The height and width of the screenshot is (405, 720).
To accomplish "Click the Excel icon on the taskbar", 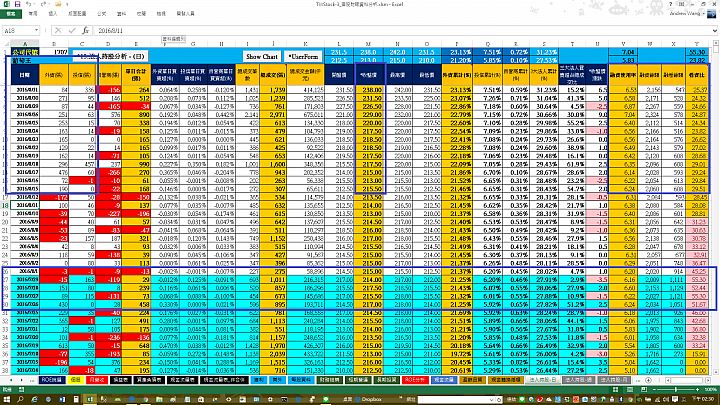I will [x=90, y=399].
